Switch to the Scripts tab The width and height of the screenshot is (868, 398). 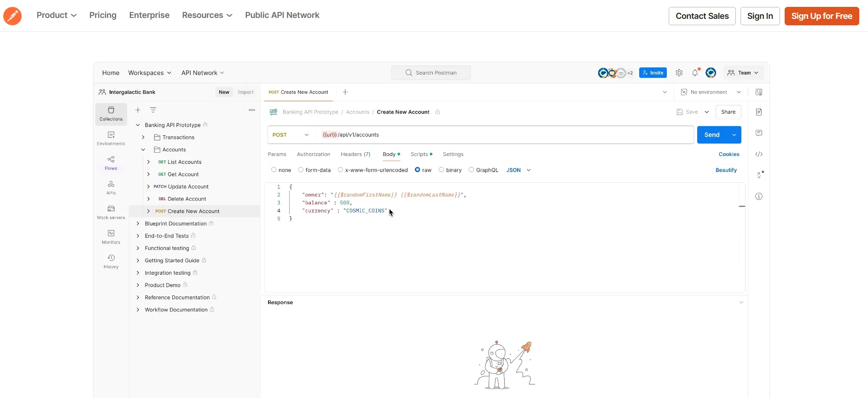pyautogui.click(x=421, y=154)
